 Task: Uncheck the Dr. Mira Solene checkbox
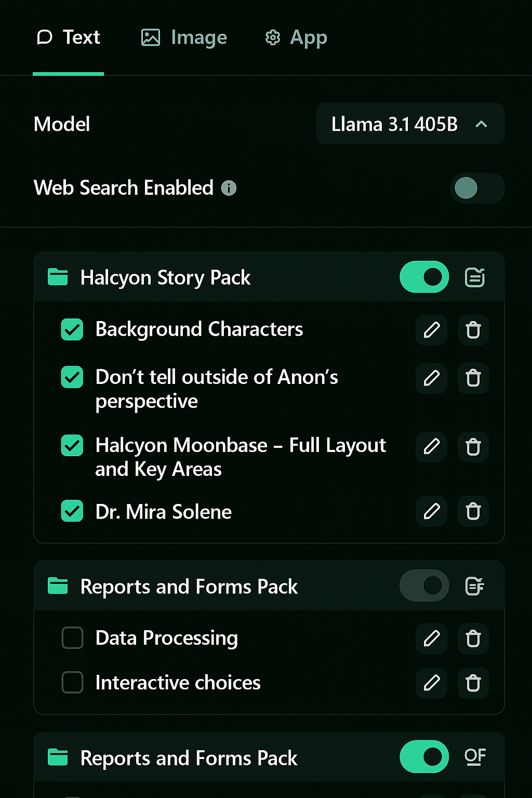[72, 511]
